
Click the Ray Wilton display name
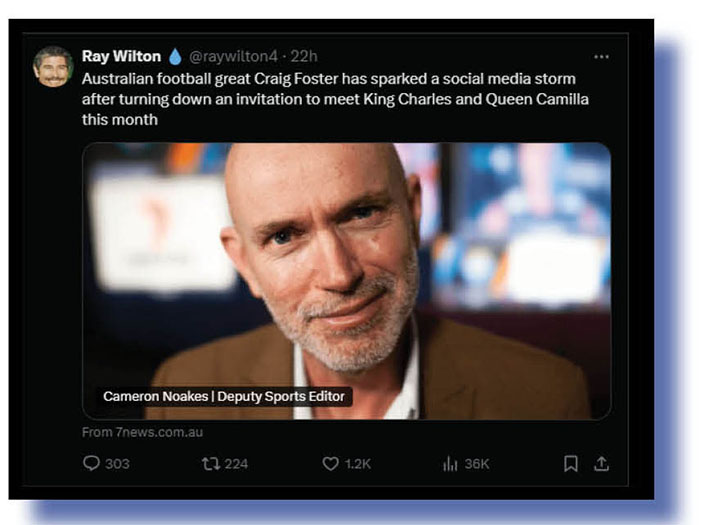[x=121, y=56]
